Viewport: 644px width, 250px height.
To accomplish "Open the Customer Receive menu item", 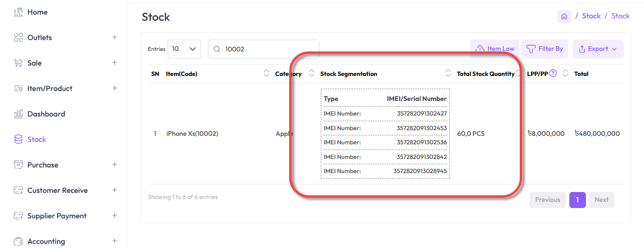I will coord(57,191).
